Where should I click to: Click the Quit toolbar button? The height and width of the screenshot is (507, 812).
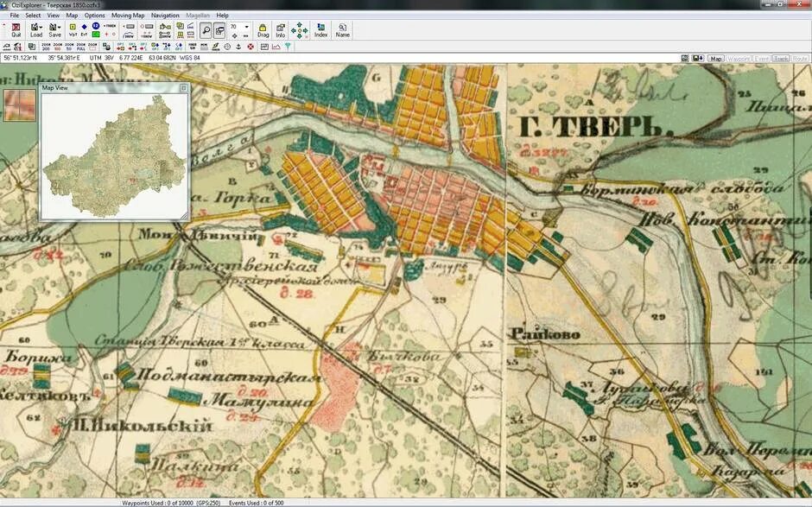16,30
